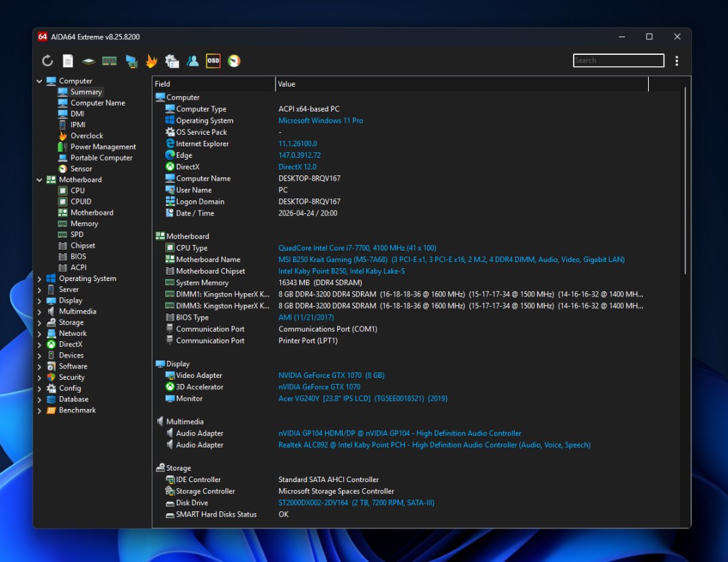The height and width of the screenshot is (562, 728).
Task: Open the Report document icon
Action: point(68,61)
